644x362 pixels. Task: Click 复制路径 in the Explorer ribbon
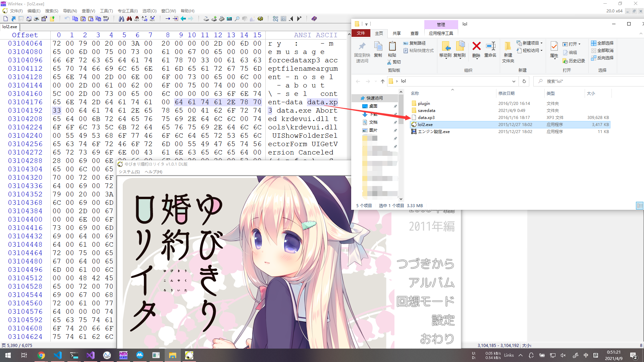click(x=415, y=43)
